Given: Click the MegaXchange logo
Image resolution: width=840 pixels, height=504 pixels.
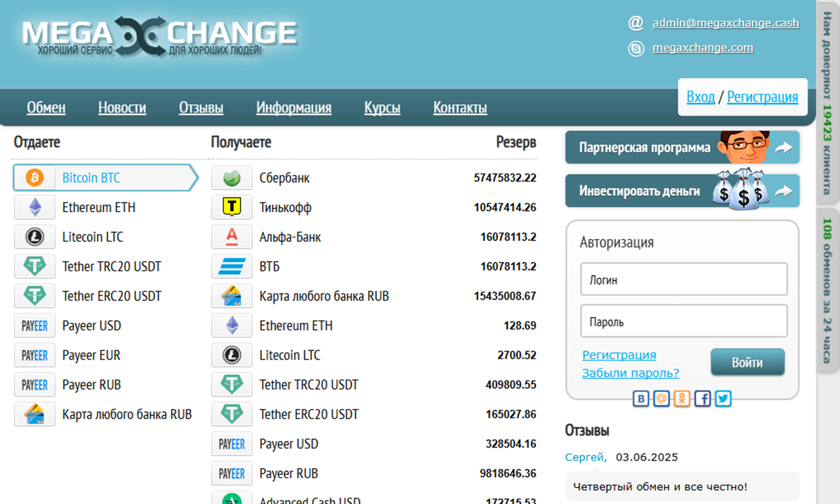Looking at the screenshot, I should coord(160,36).
